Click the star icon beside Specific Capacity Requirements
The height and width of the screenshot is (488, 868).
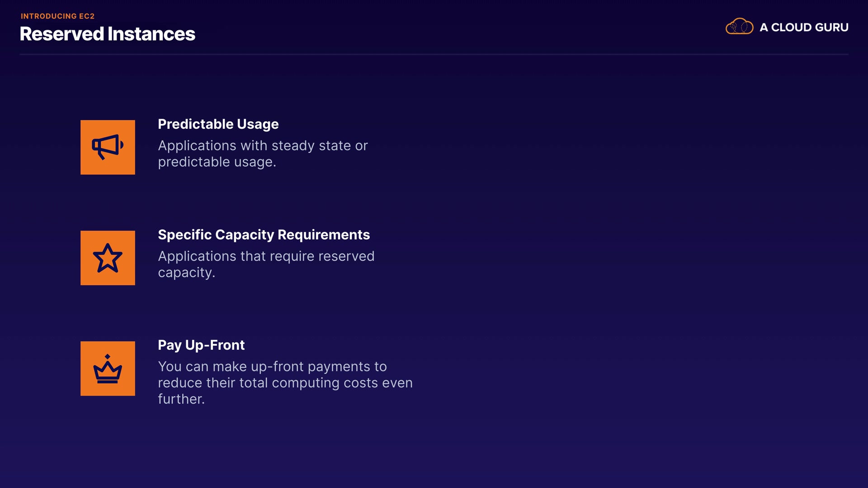pos(108,258)
